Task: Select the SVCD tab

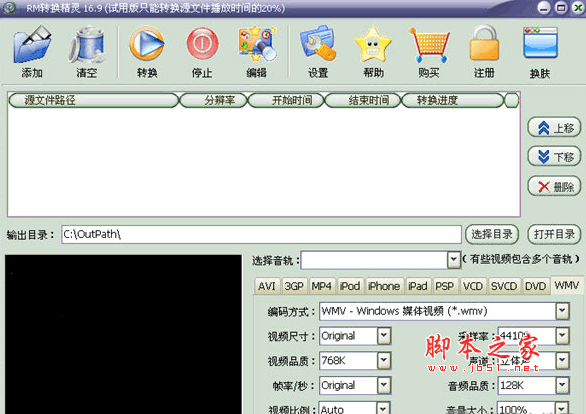Action: (504, 286)
